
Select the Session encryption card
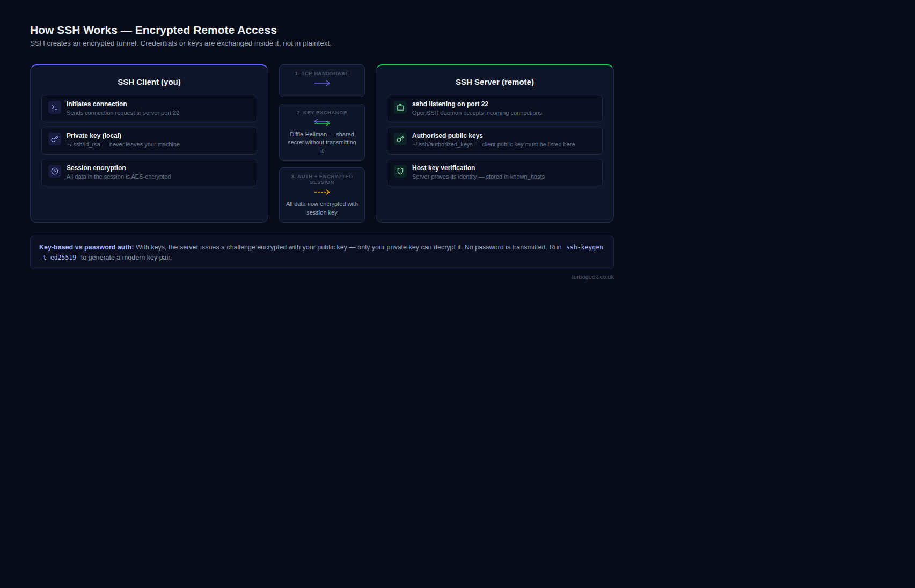point(149,172)
